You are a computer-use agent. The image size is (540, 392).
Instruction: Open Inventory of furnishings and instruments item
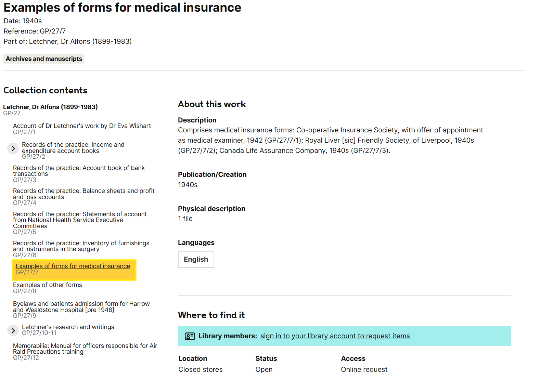pyautogui.click(x=81, y=246)
